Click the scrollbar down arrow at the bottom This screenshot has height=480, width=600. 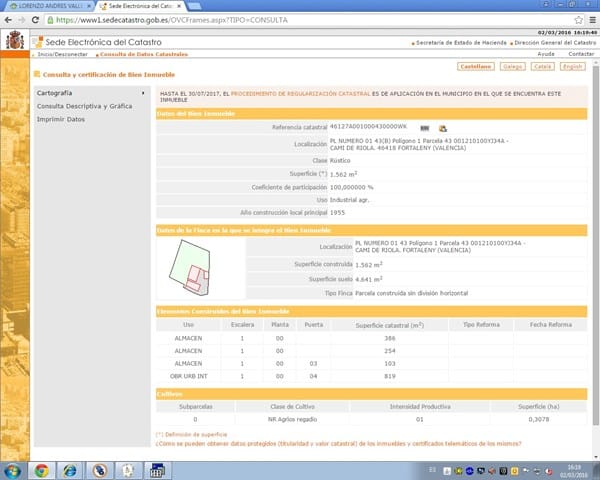[x=595, y=457]
